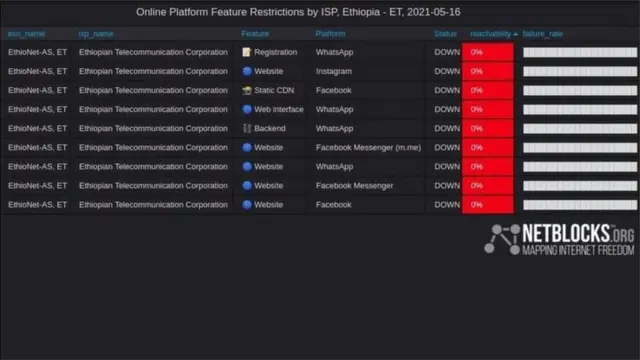Click the Registration feature icon for WhatsApp
The width and height of the screenshot is (640, 360).
click(247, 52)
